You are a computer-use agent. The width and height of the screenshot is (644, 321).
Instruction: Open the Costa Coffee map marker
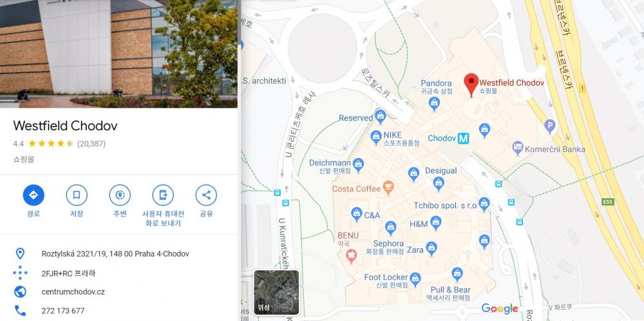(388, 188)
